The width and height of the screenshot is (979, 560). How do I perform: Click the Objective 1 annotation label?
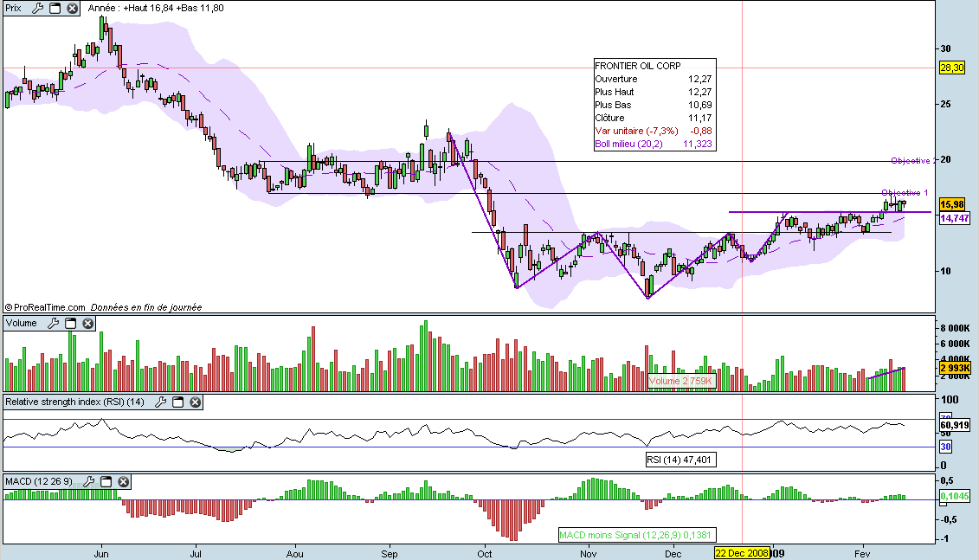tap(905, 192)
